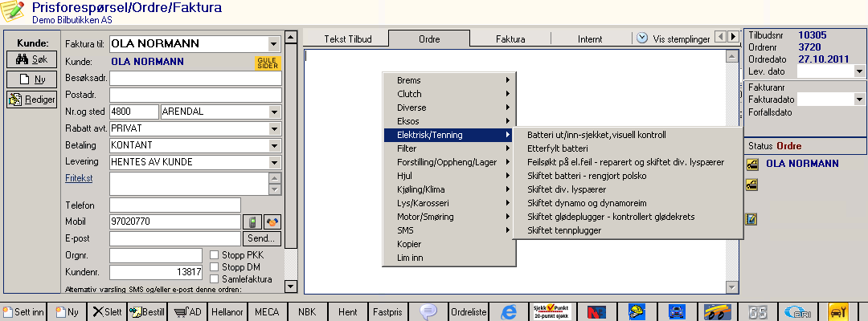Enable the Stopp PKK checkbox
The width and height of the screenshot is (868, 321).
(x=215, y=254)
